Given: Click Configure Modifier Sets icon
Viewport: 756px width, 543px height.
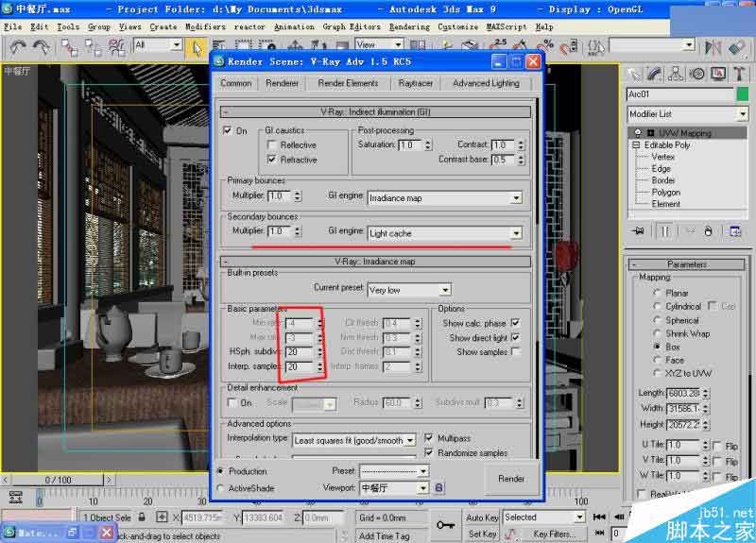Looking at the screenshot, I should point(731,230).
